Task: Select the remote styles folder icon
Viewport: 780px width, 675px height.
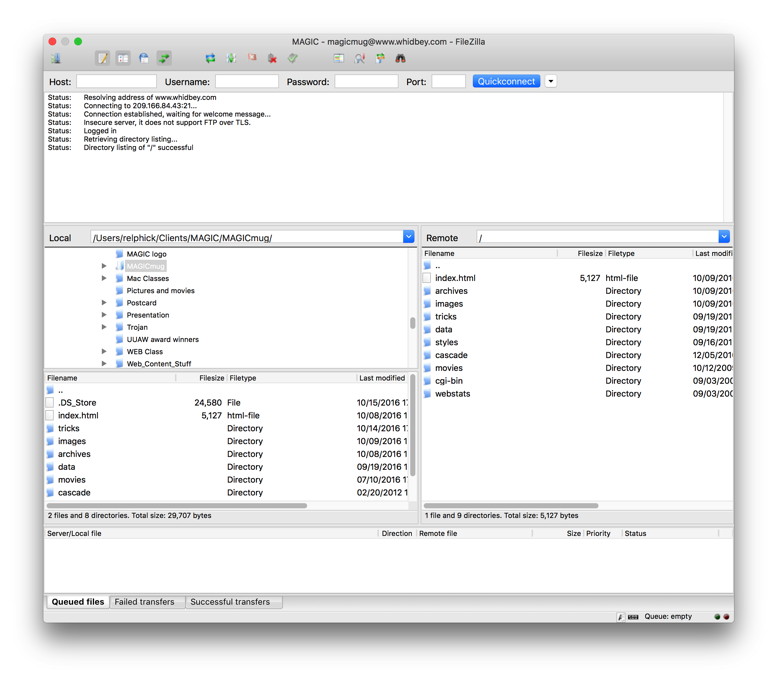Action: 427,342
